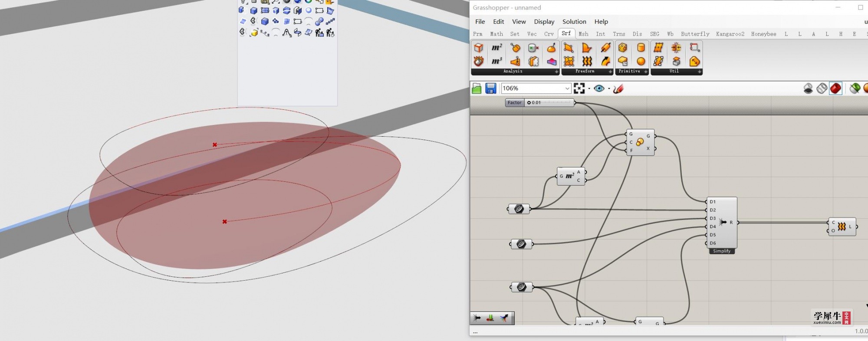Click the green-red bars icon in bottom-left widget
Screen dimensions: 868x341
pos(490,318)
